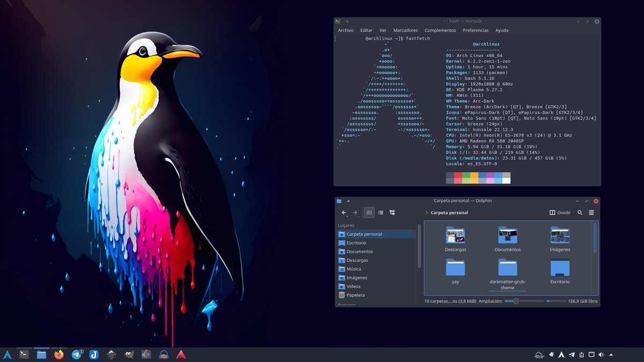The height and width of the screenshot is (362, 644).
Task: Open Marcadores menu in Konsole
Action: [x=405, y=31]
